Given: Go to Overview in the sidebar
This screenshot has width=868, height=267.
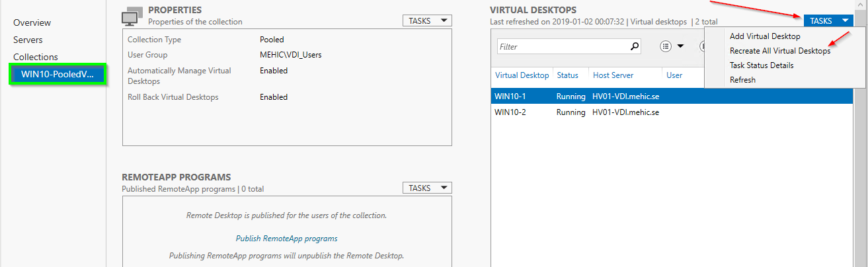Looking at the screenshot, I should tap(32, 22).
